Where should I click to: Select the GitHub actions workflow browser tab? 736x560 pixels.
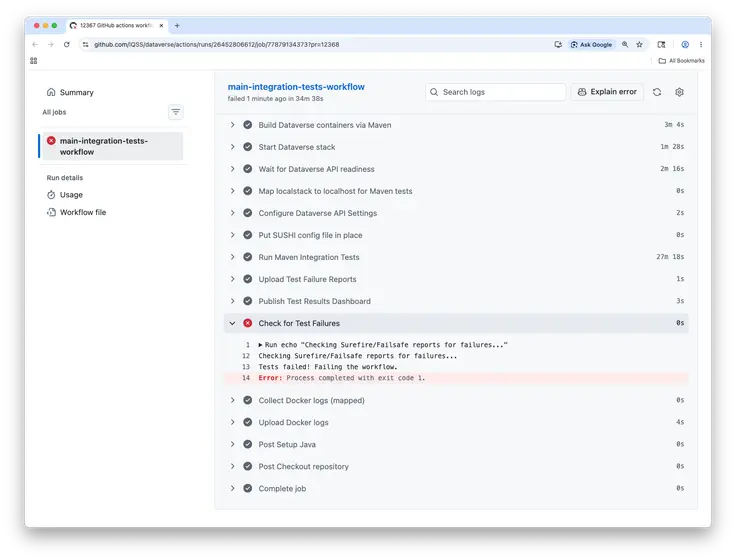tap(116, 25)
